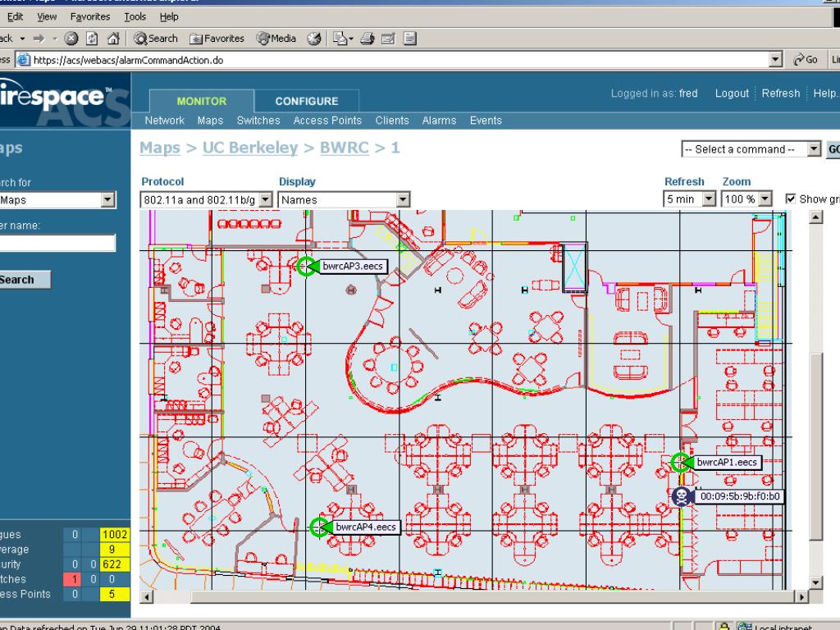Screen dimensions: 840x630
Task: Toggle the Show grid checkbox
Action: point(790,199)
